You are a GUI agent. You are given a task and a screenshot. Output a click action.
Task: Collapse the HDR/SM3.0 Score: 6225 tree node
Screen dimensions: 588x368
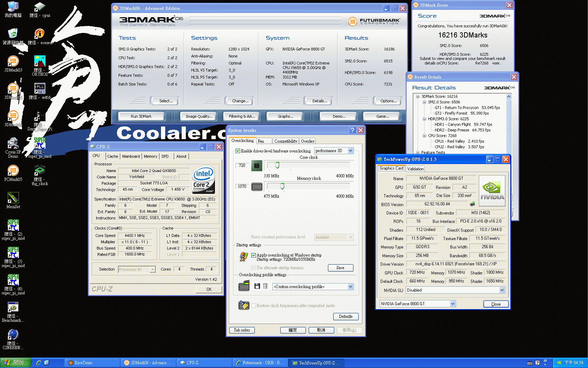[425, 119]
